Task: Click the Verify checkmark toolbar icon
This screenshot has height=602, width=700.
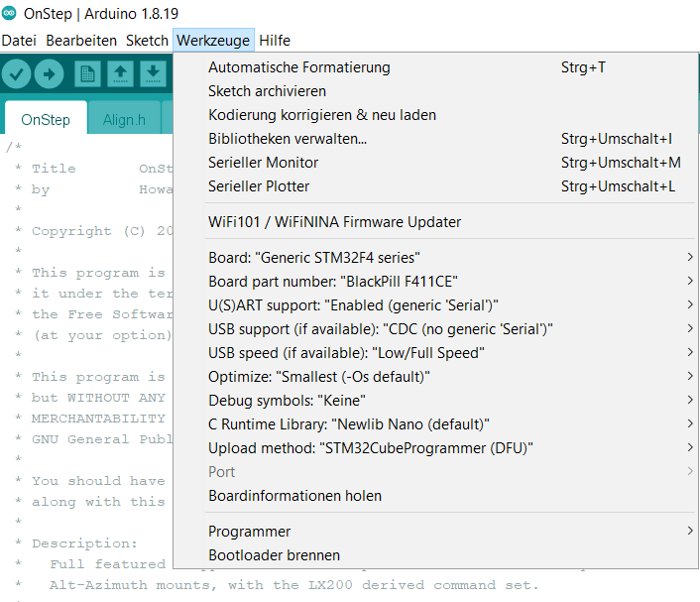Action: pyautogui.click(x=17, y=73)
